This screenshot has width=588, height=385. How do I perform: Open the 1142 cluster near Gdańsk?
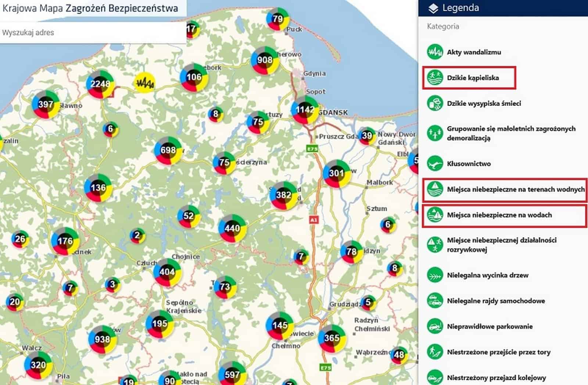tap(305, 109)
